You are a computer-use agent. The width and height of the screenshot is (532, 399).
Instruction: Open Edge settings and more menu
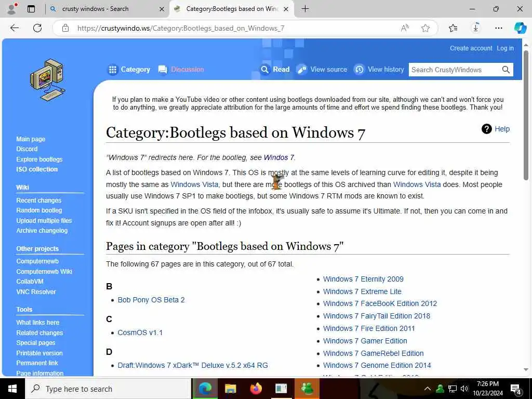coord(498,28)
